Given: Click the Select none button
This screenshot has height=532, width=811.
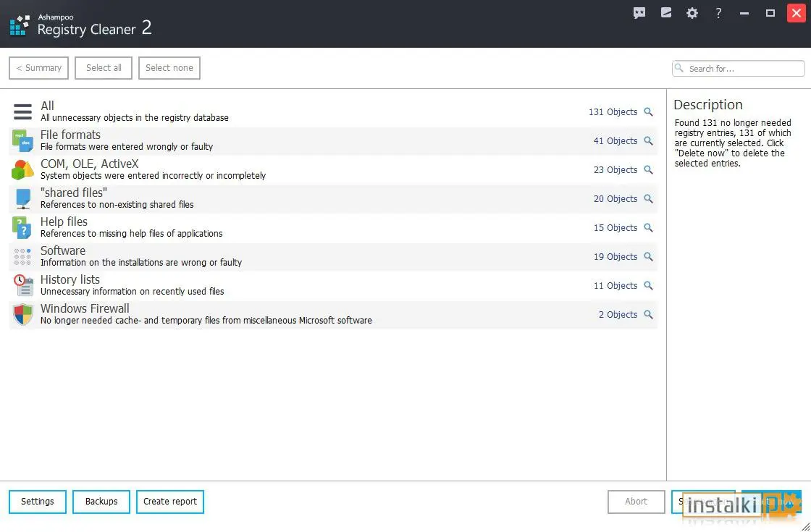Looking at the screenshot, I should coord(169,68).
